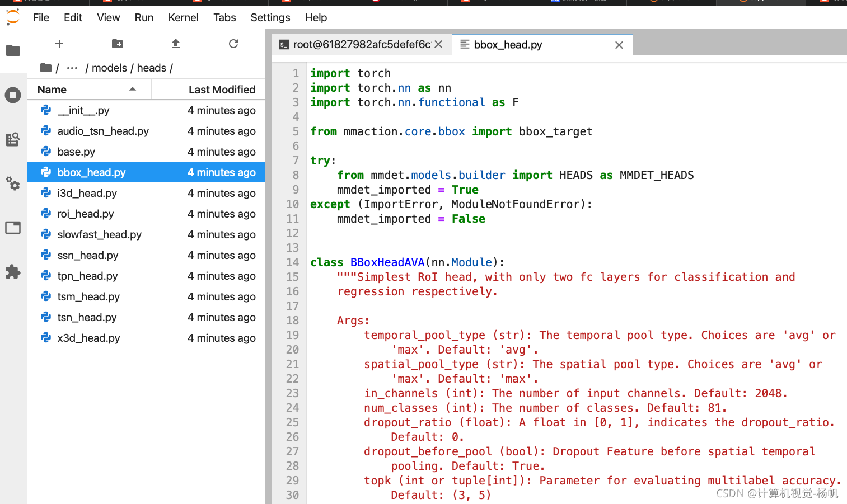
Task: Select roi_head.py in file list
Action: (x=147, y=214)
